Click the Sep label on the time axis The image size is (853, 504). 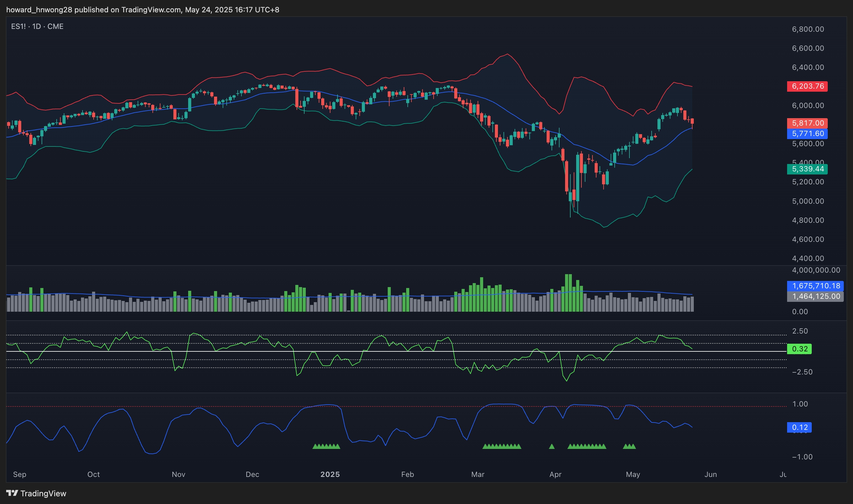(x=19, y=474)
